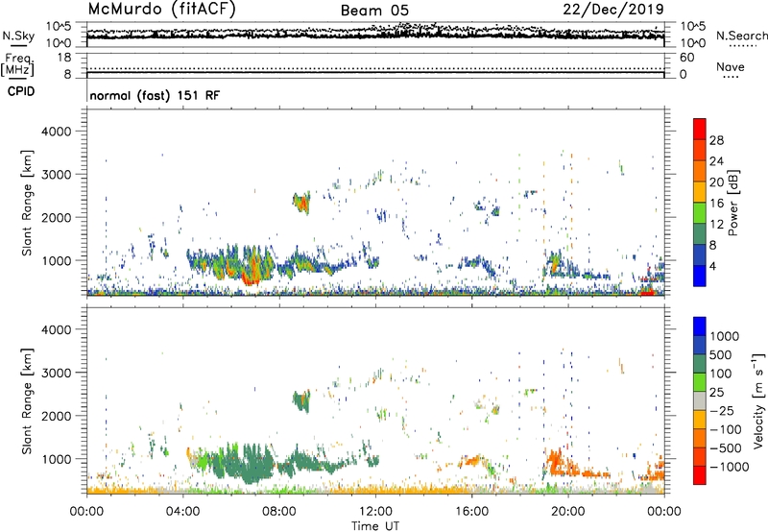Click the N.Sky legend label
Image resolution: width=768 pixels, height=532 pixels.
18,36
